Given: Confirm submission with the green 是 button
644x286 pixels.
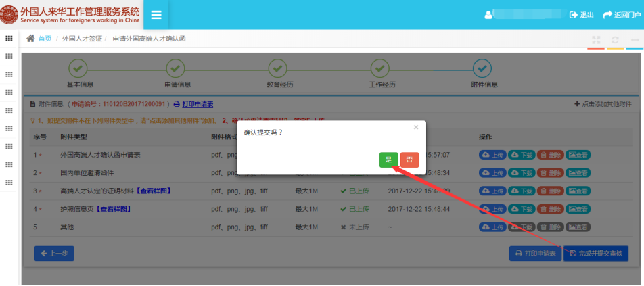Looking at the screenshot, I should tap(388, 160).
